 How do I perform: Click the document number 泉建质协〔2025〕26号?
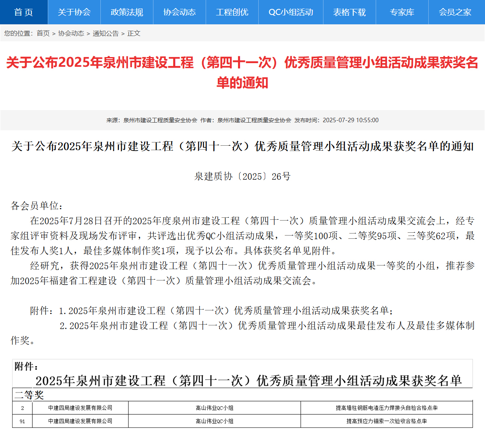[x=242, y=176]
